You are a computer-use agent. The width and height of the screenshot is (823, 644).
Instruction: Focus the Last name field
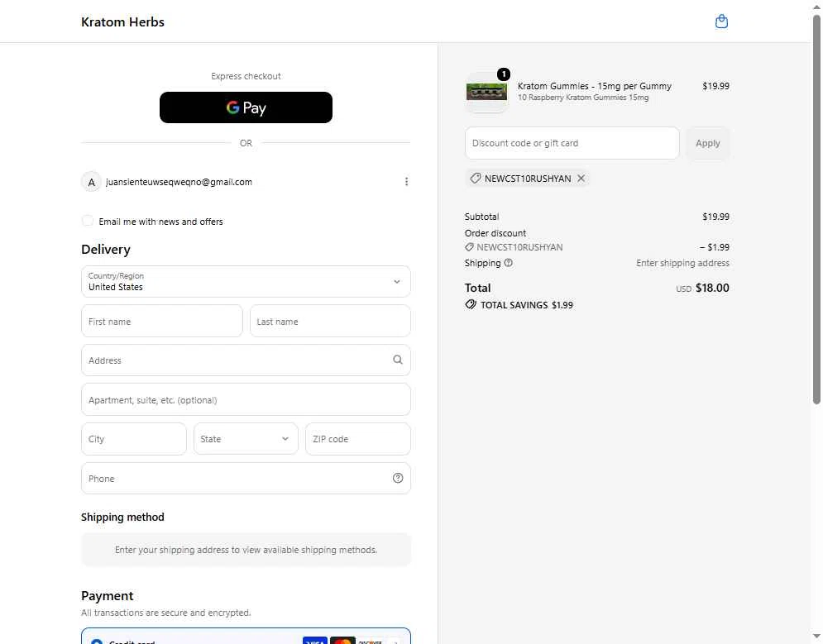click(x=330, y=321)
